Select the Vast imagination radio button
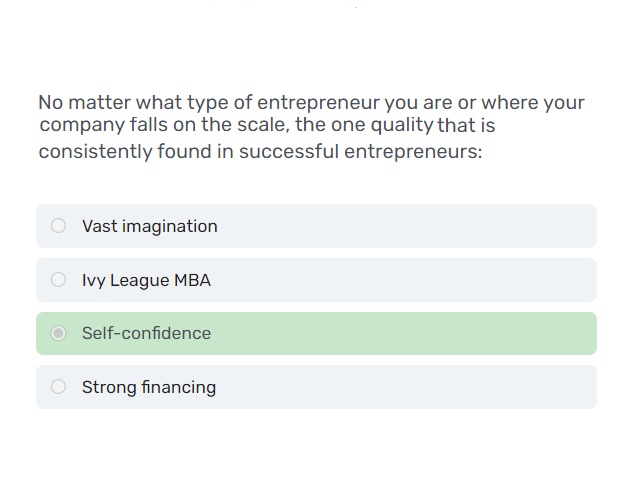Screen dimensions: 636x494 [58, 226]
